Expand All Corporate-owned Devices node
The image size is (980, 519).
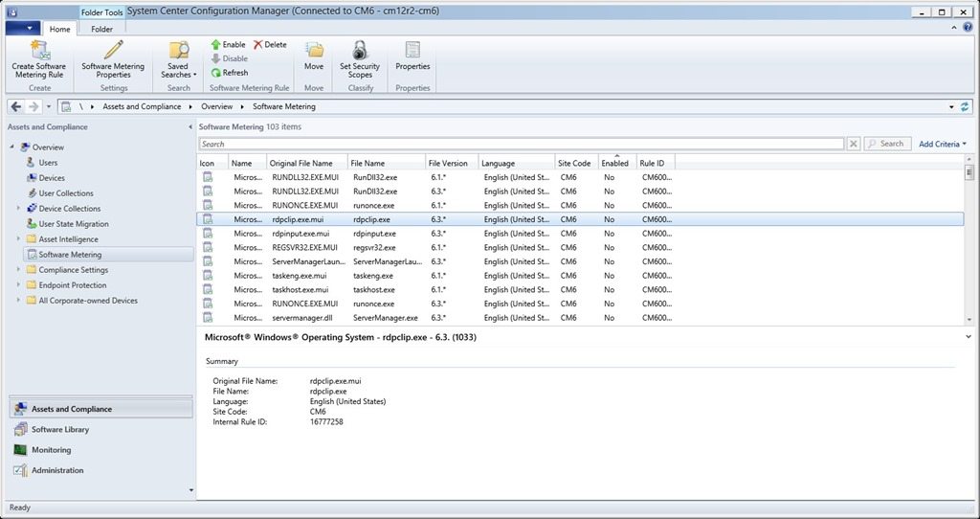(19, 300)
